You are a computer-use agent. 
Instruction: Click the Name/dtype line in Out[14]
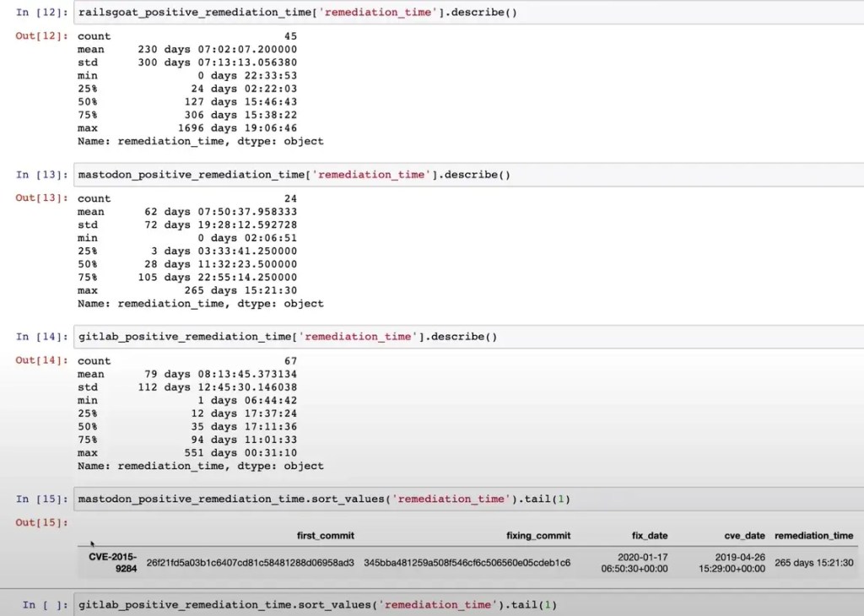pos(201,466)
